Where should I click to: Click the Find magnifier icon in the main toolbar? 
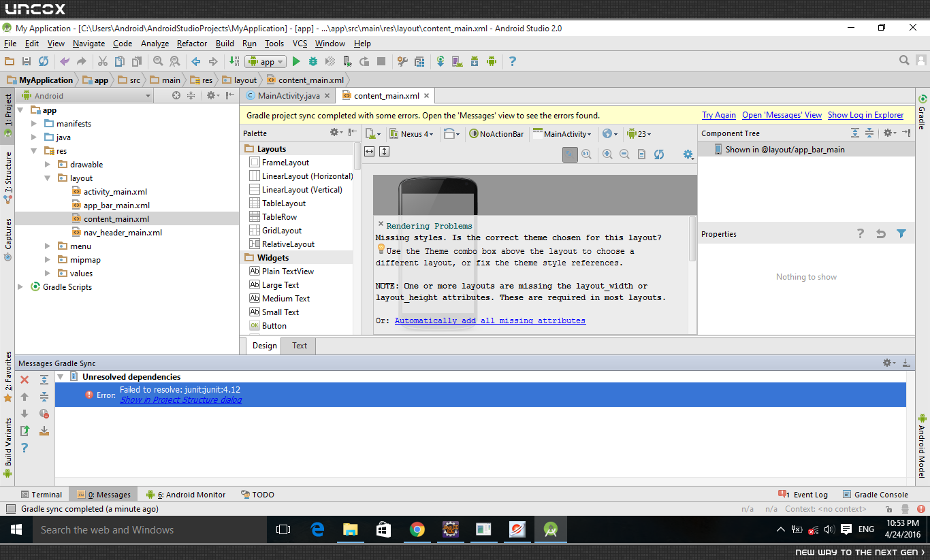[x=158, y=61]
